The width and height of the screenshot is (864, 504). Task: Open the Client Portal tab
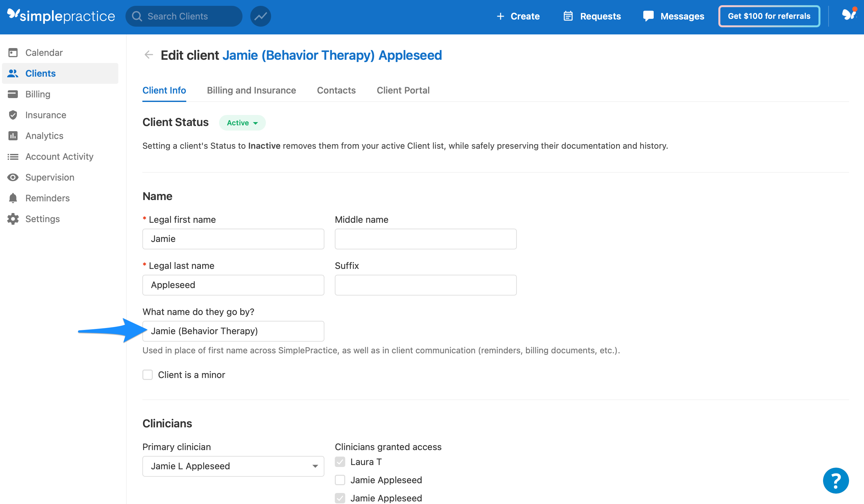[403, 90]
